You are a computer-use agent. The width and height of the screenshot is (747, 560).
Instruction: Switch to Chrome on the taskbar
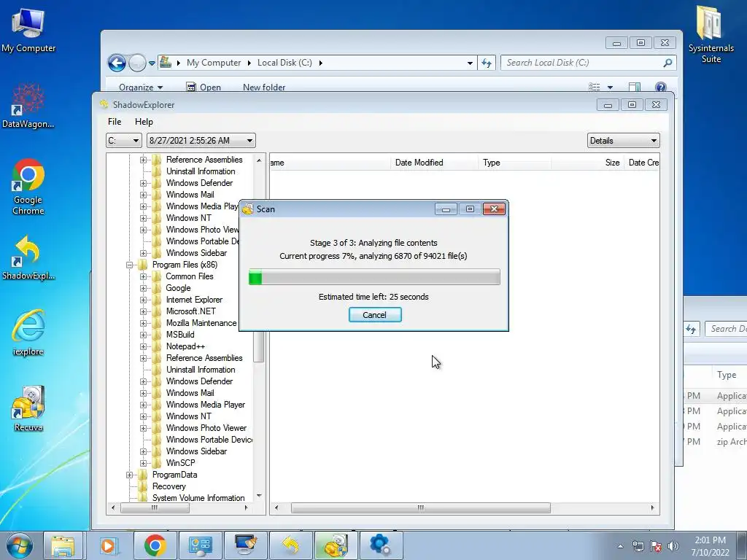pos(155,545)
